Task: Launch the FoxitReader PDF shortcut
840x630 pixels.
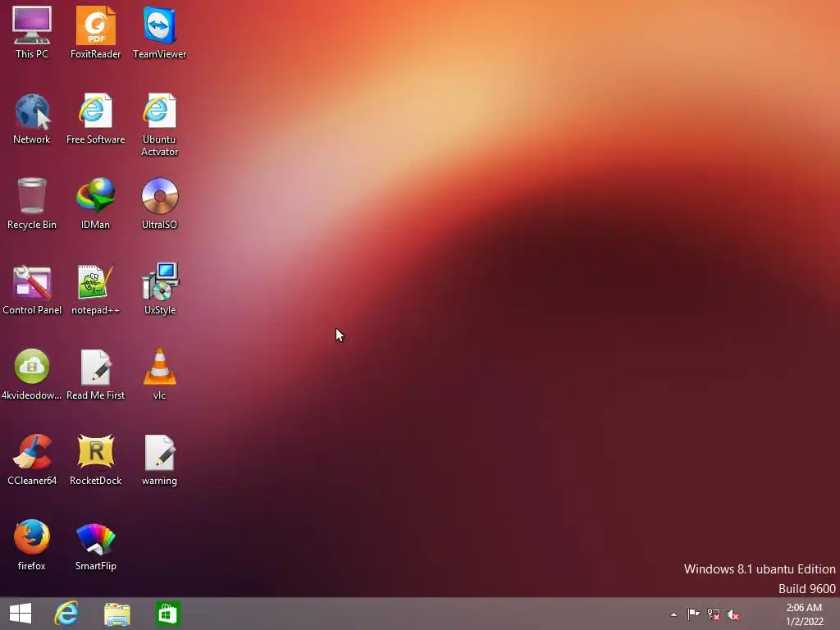Action: pos(95,32)
